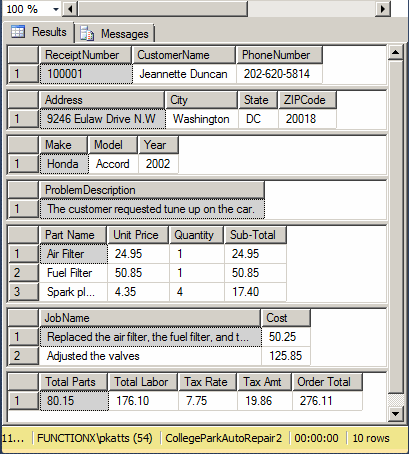Click the PhoneNumber column header
The height and width of the screenshot is (454, 409).
click(x=279, y=55)
